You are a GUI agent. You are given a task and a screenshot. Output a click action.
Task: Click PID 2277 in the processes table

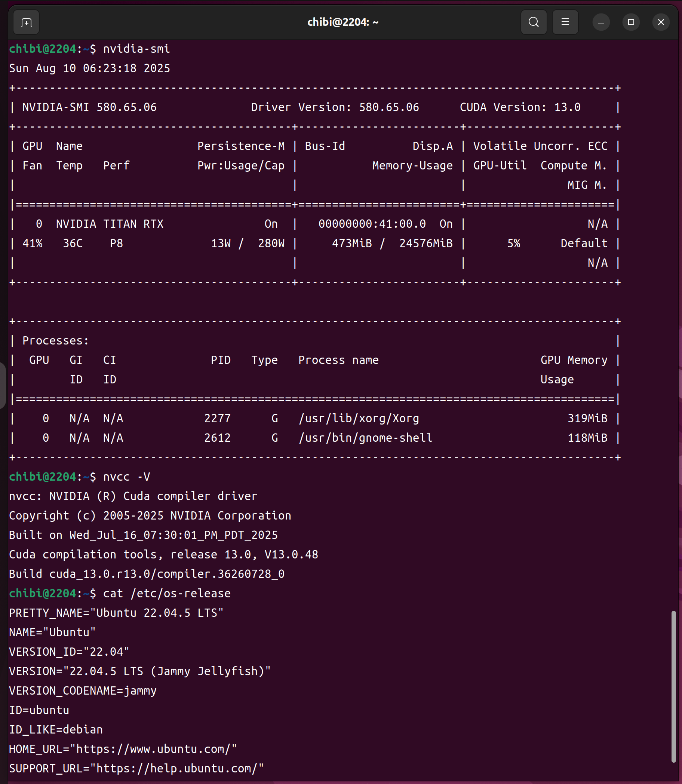(217, 419)
